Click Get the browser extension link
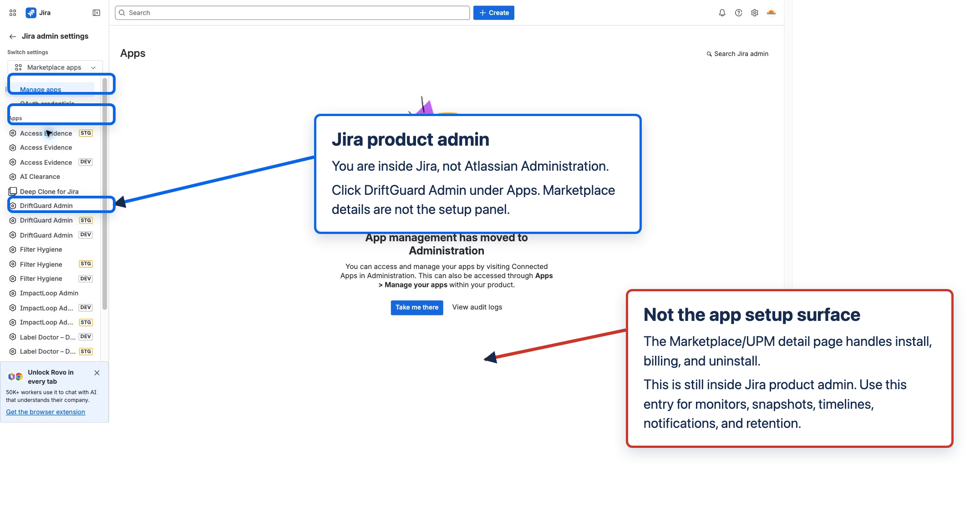The image size is (980, 528). (46, 412)
